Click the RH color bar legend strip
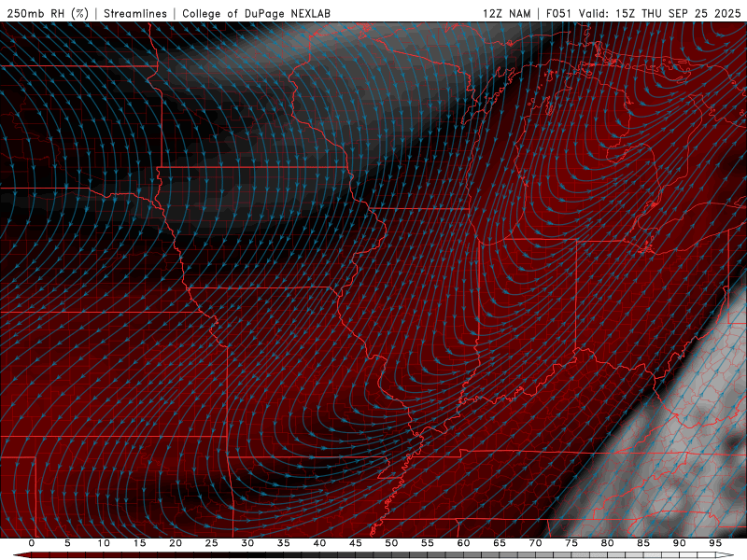 [373, 555]
